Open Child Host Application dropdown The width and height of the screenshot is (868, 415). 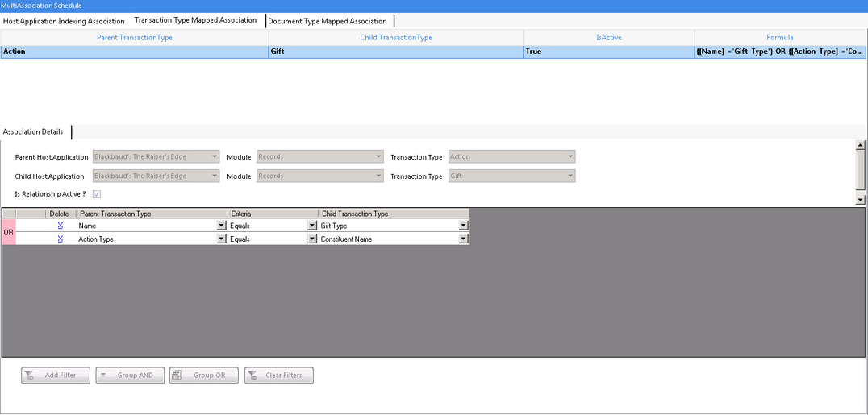pyautogui.click(x=156, y=176)
